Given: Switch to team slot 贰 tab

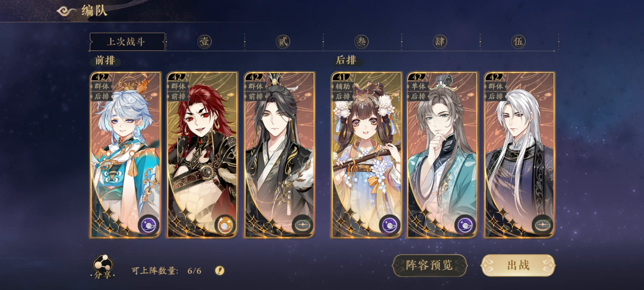Looking at the screenshot, I should point(283,41).
